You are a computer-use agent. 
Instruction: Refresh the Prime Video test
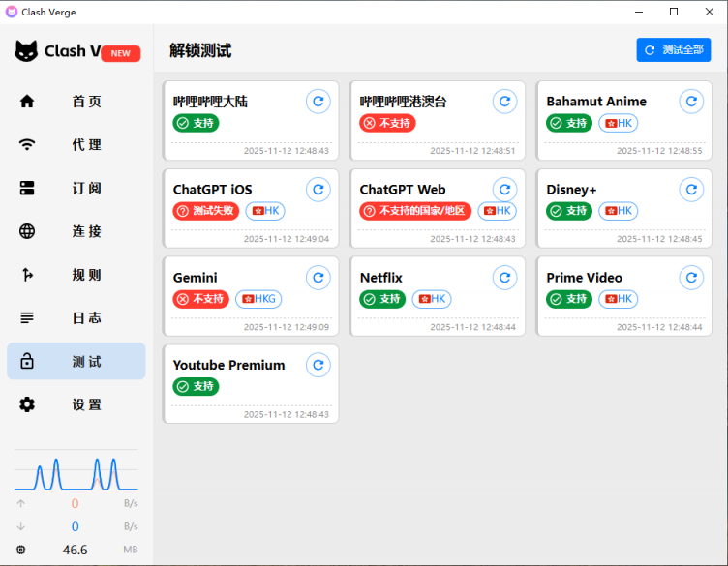[x=691, y=278]
